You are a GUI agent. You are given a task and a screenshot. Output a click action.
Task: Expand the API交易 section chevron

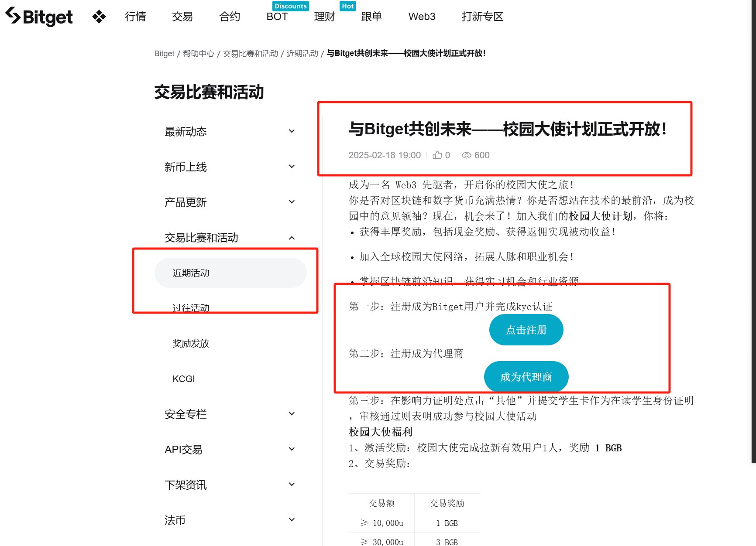click(292, 449)
